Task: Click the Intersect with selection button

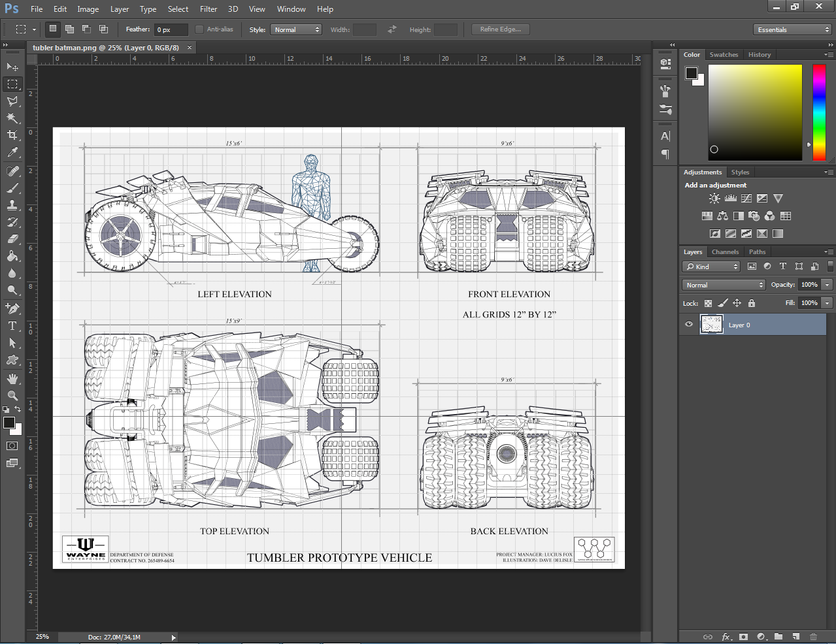Action: pyautogui.click(x=103, y=29)
